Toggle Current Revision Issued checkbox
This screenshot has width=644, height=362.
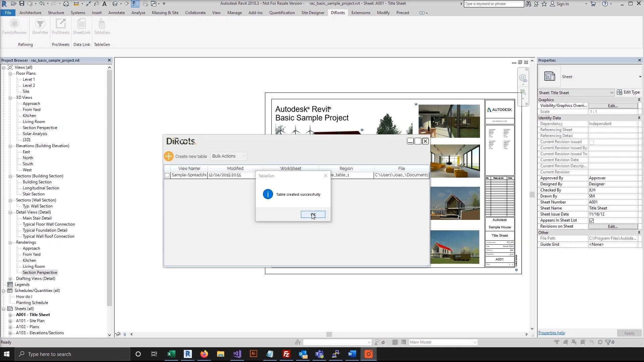click(x=592, y=142)
